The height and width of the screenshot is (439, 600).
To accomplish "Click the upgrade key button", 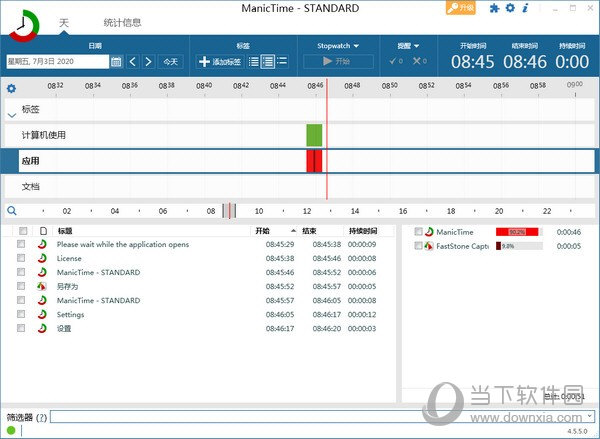I will [x=461, y=8].
